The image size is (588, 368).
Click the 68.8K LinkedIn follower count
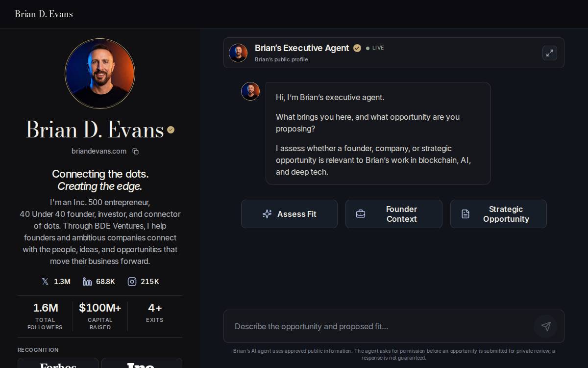(x=105, y=282)
